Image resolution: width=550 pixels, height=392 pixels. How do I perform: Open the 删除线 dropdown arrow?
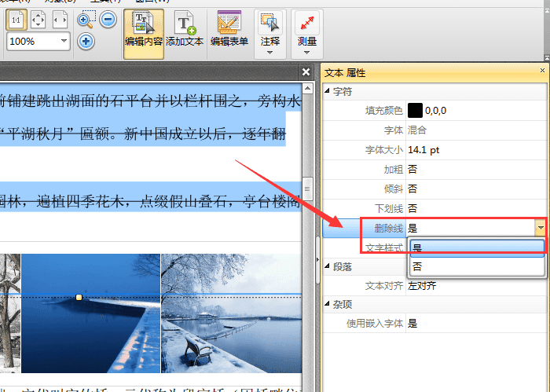pos(541,228)
